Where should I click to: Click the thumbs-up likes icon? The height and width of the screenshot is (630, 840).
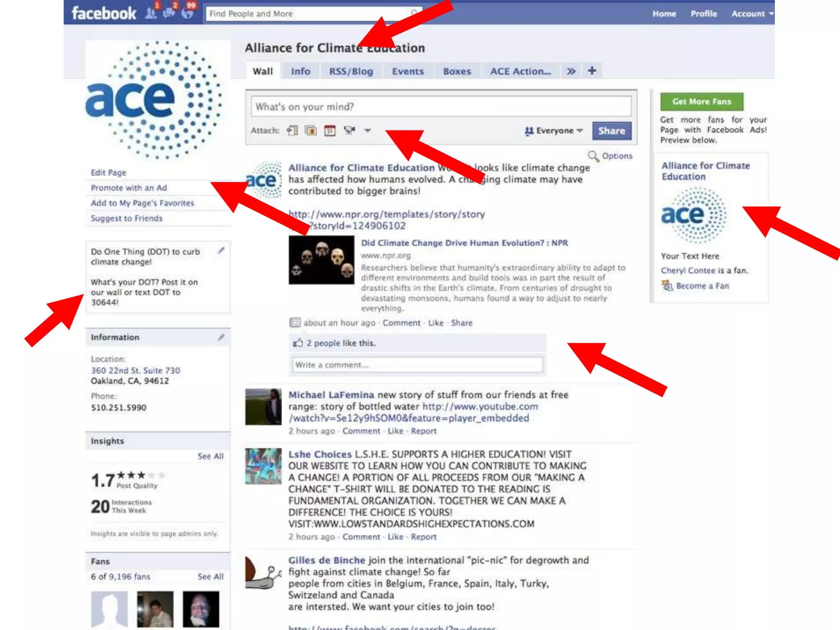point(298,342)
